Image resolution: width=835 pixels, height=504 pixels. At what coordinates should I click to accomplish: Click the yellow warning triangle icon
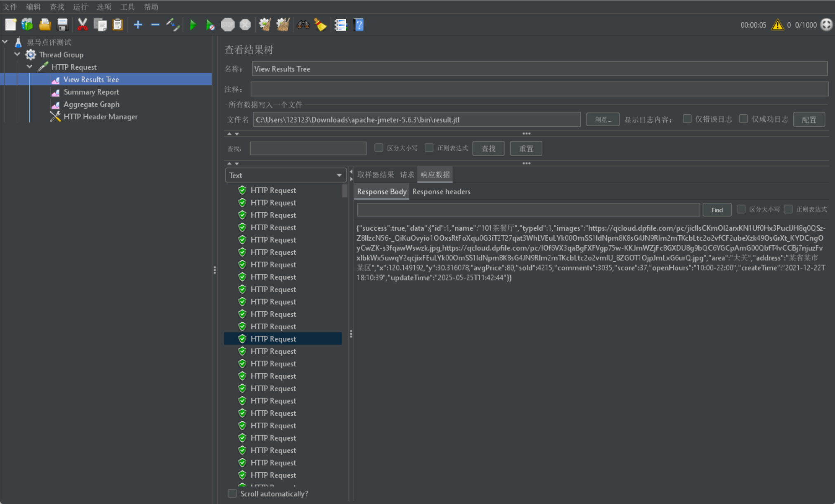(x=777, y=25)
